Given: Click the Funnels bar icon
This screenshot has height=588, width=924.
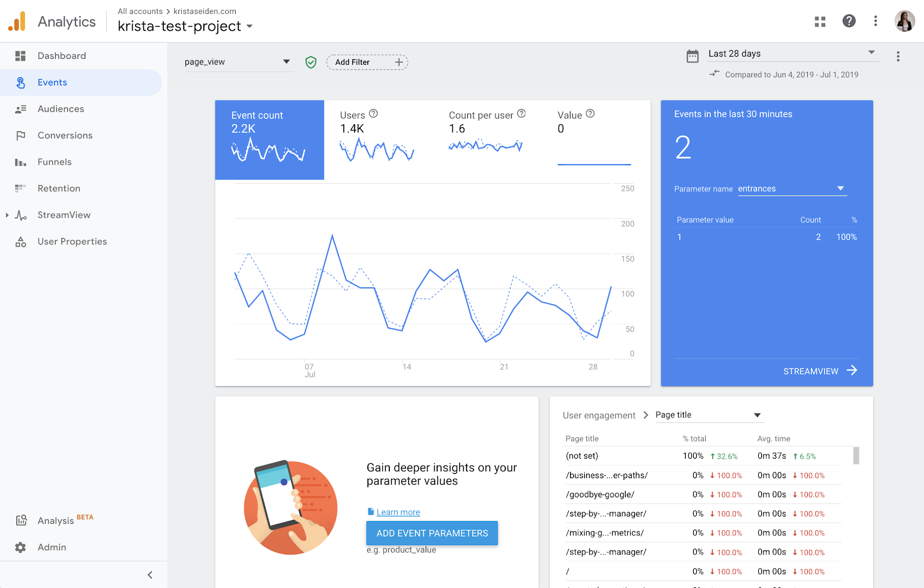Looking at the screenshot, I should coord(21,162).
